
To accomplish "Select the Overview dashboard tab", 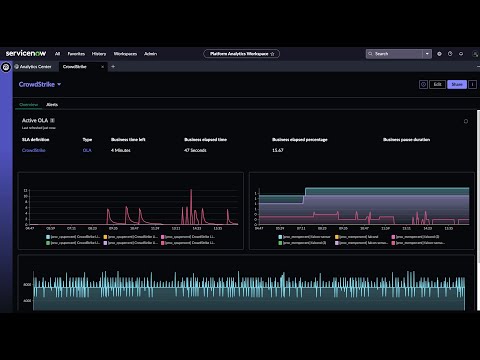I will tap(29, 105).
